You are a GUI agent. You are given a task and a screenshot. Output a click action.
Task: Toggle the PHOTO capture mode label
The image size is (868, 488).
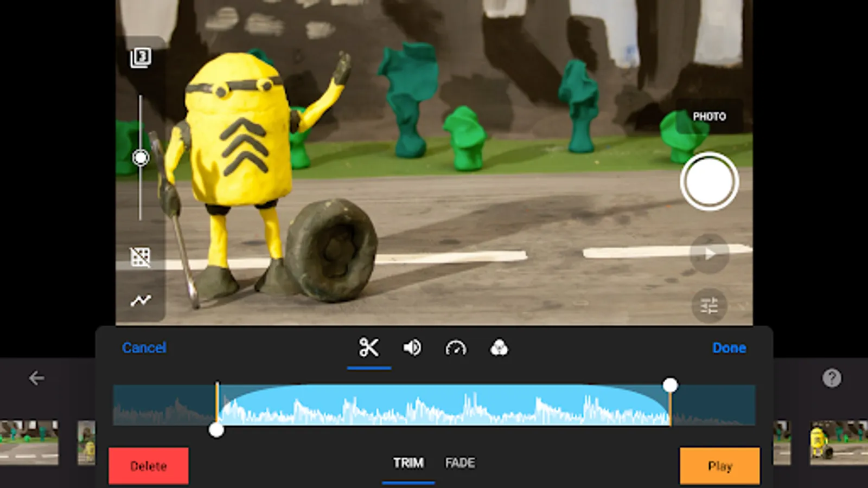click(710, 116)
